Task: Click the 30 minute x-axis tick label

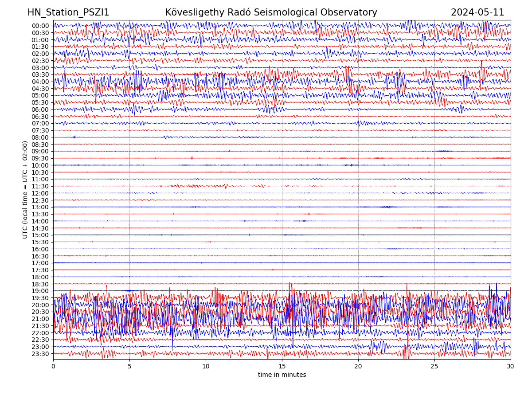Action: [x=511, y=367]
